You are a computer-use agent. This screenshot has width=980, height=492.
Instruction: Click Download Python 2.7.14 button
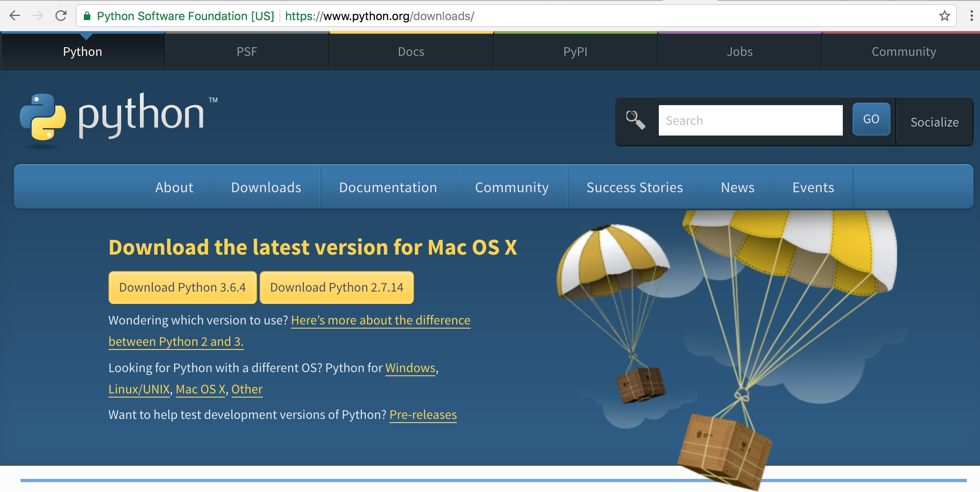point(337,287)
